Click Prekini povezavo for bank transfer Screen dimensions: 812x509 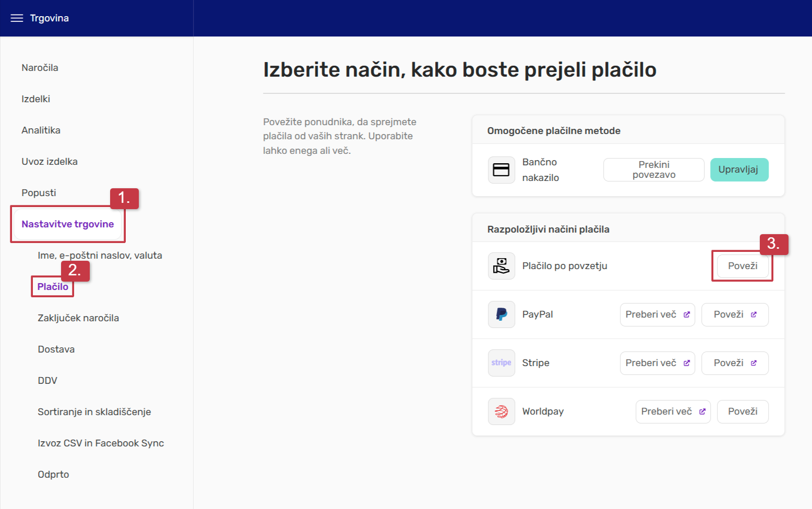(x=653, y=170)
